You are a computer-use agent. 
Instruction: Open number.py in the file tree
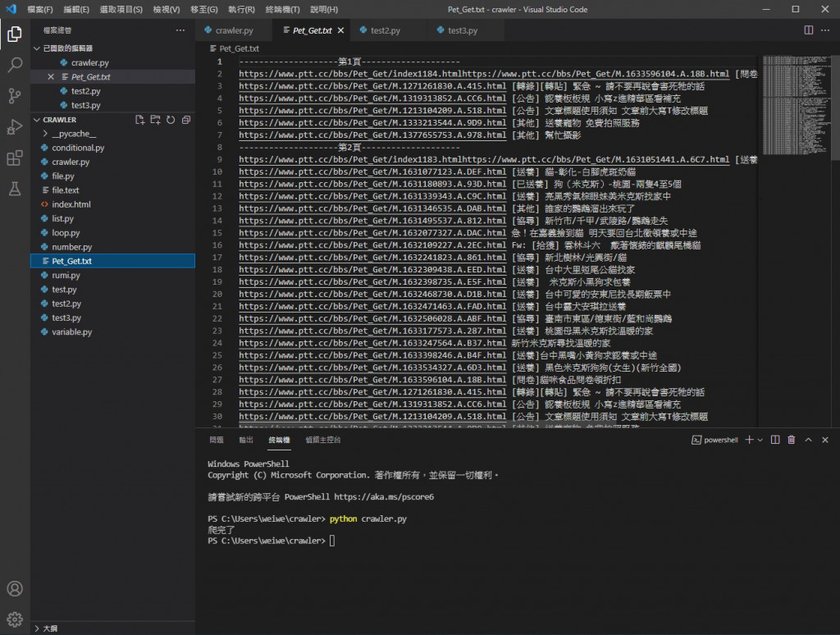tap(112, 246)
